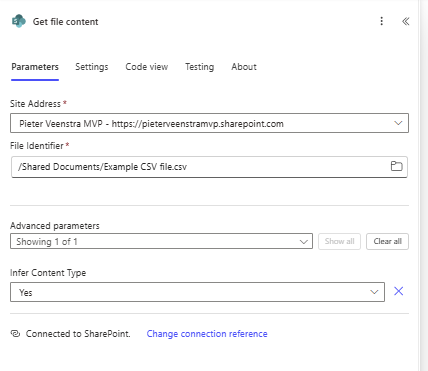Click the Infer Content Type label

pos(48,273)
